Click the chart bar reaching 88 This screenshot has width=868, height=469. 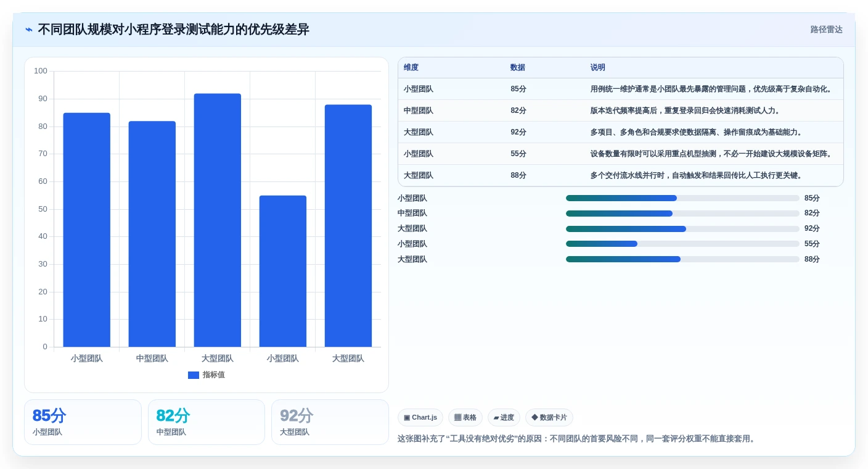pos(348,226)
